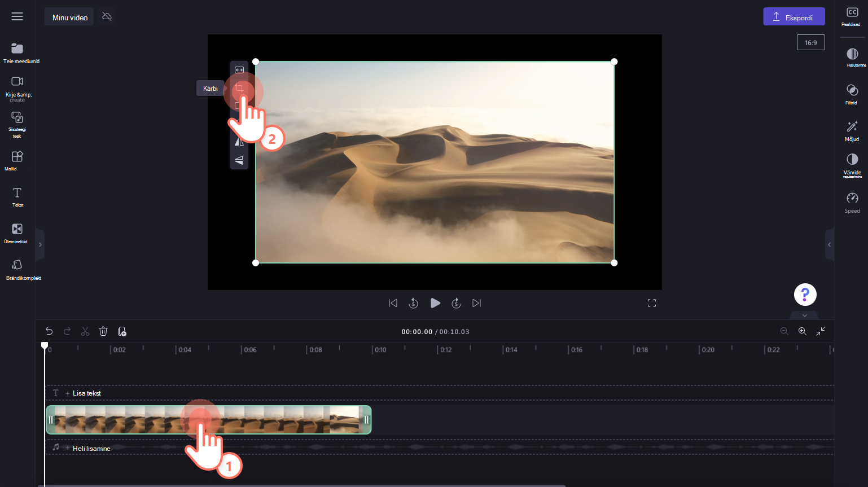Viewport: 868px width, 487px height.
Task: Edit the Minu video title field
Action: point(69,17)
